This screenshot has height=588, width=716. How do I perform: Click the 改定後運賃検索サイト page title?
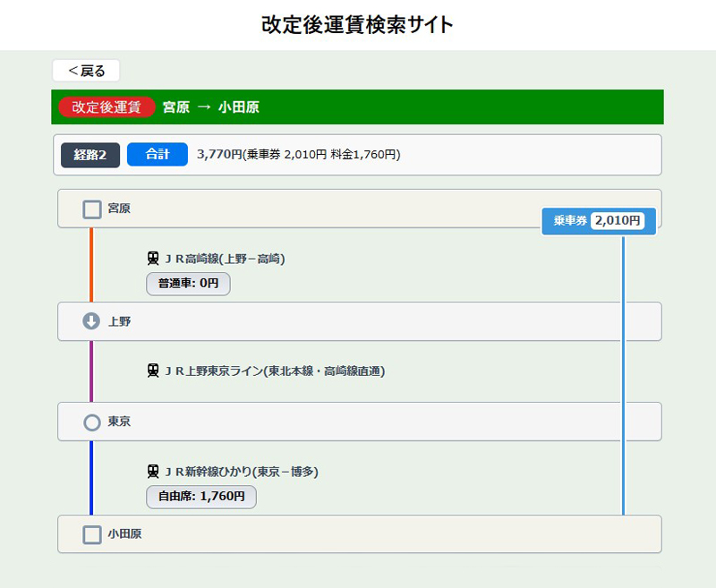pyautogui.click(x=358, y=25)
